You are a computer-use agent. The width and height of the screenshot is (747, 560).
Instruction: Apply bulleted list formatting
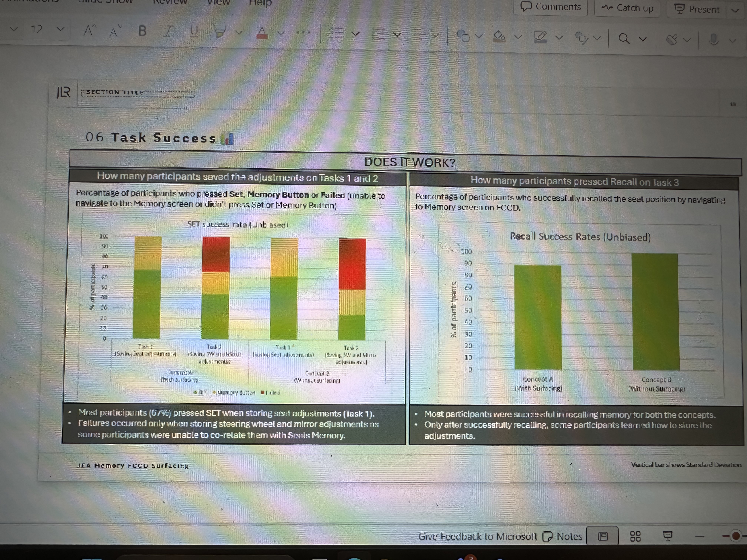click(x=337, y=33)
